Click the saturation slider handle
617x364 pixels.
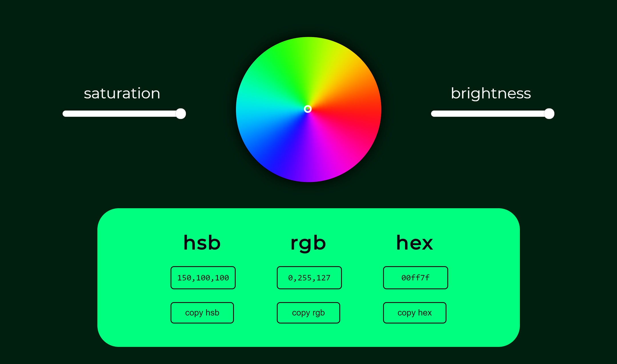(181, 114)
